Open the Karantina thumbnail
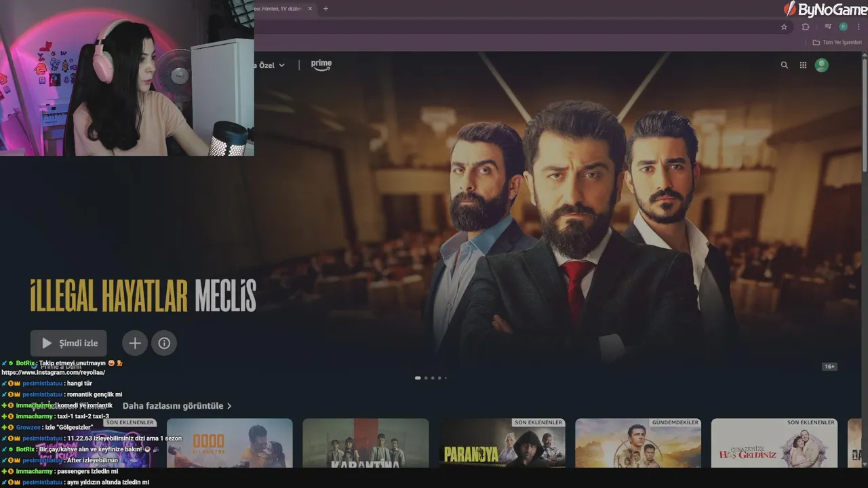This screenshot has width=868, height=488. (x=366, y=443)
